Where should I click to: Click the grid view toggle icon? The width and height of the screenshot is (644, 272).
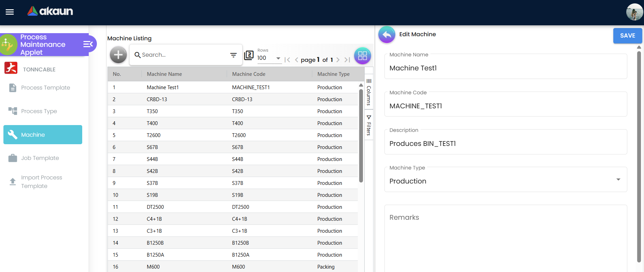362,56
